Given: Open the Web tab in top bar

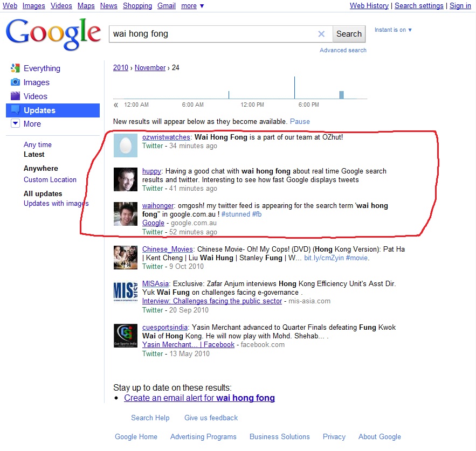Looking at the screenshot, I should pyautogui.click(x=10, y=6).
